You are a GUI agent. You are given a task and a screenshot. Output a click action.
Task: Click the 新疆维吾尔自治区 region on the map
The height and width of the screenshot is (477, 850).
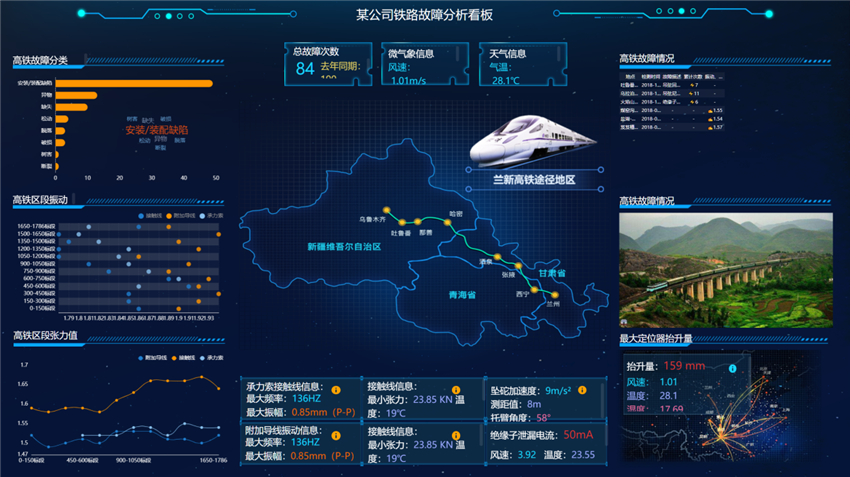point(343,246)
